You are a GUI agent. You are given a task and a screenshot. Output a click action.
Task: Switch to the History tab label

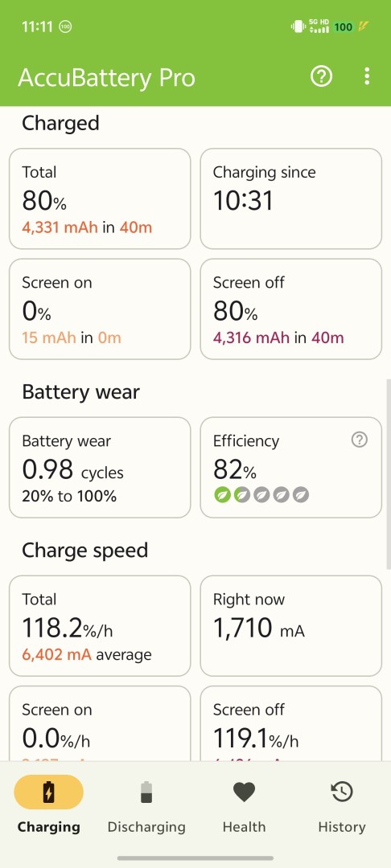pos(342,827)
